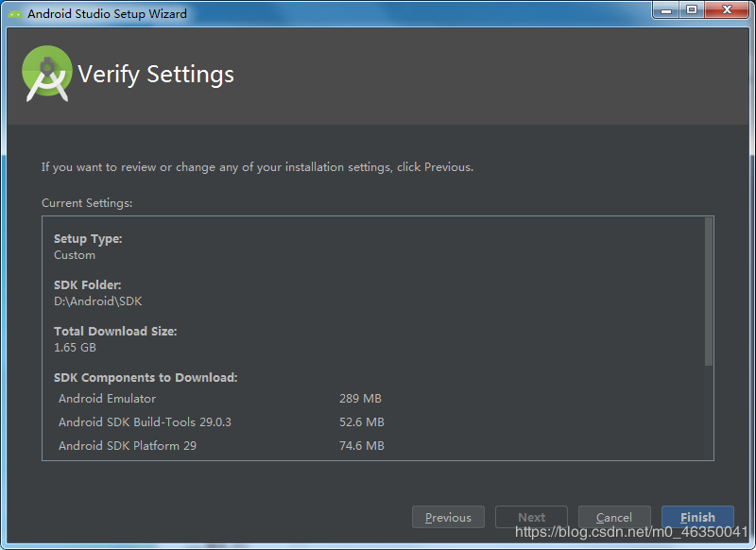Click the Verify Settings heading

(156, 75)
